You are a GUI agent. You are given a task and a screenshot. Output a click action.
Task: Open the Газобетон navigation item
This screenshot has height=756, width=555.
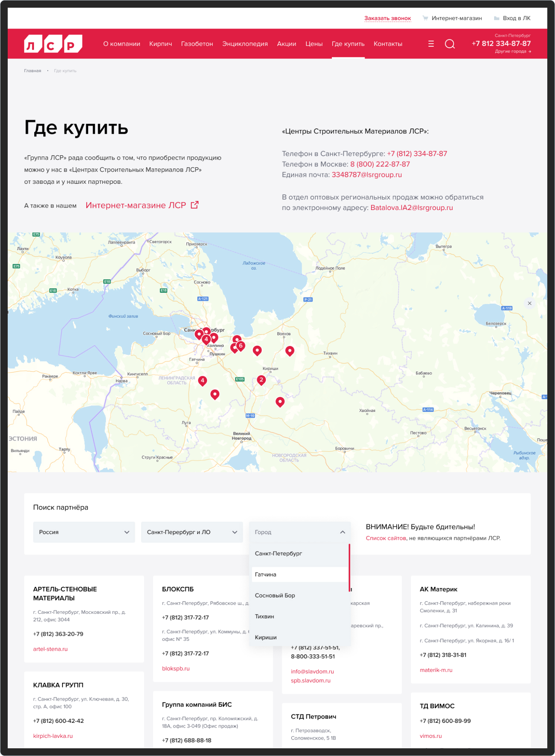coord(197,44)
